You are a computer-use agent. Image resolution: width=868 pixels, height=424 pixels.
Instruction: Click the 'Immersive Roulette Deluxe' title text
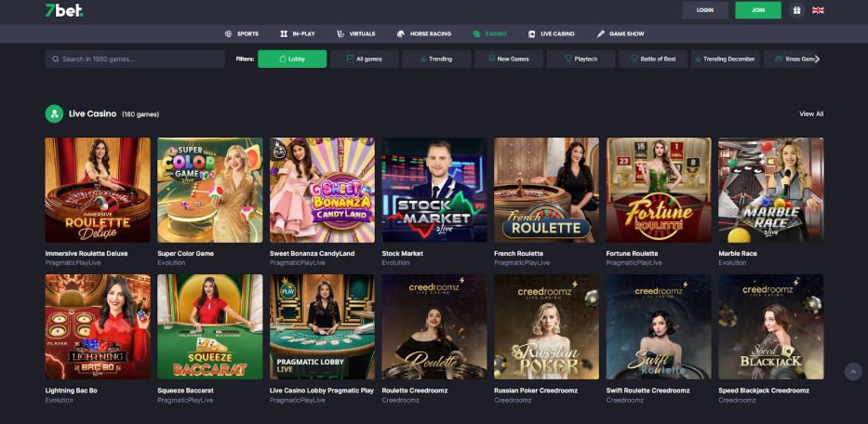pos(87,254)
